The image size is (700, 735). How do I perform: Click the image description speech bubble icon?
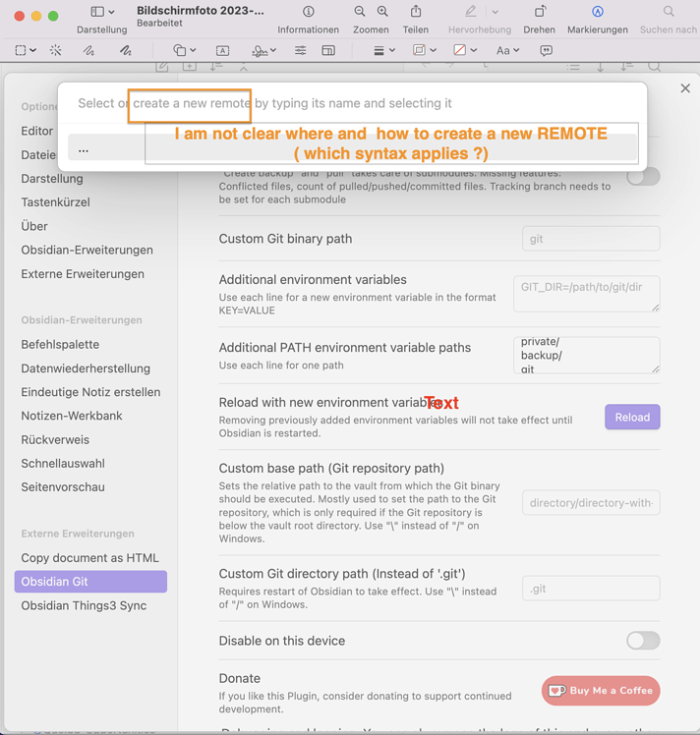(547, 51)
